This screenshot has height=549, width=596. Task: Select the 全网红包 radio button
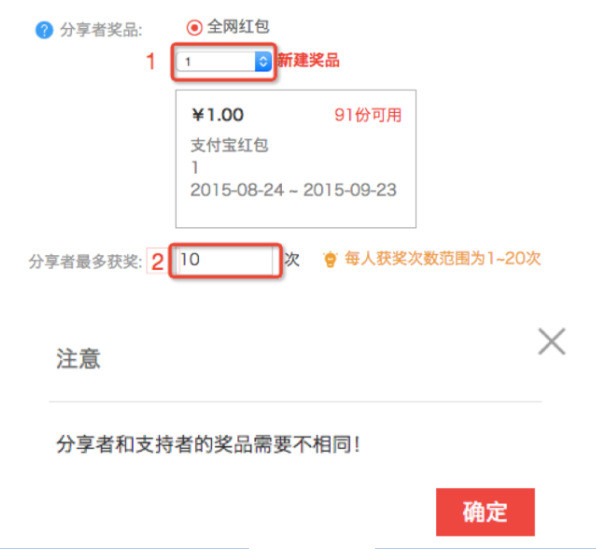coord(194,27)
